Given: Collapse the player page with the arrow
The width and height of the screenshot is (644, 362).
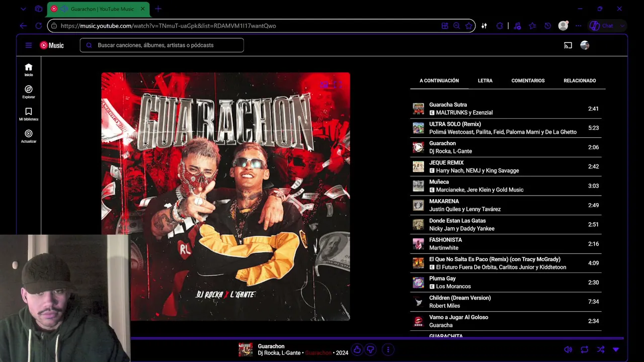Looking at the screenshot, I should pyautogui.click(x=616, y=349).
